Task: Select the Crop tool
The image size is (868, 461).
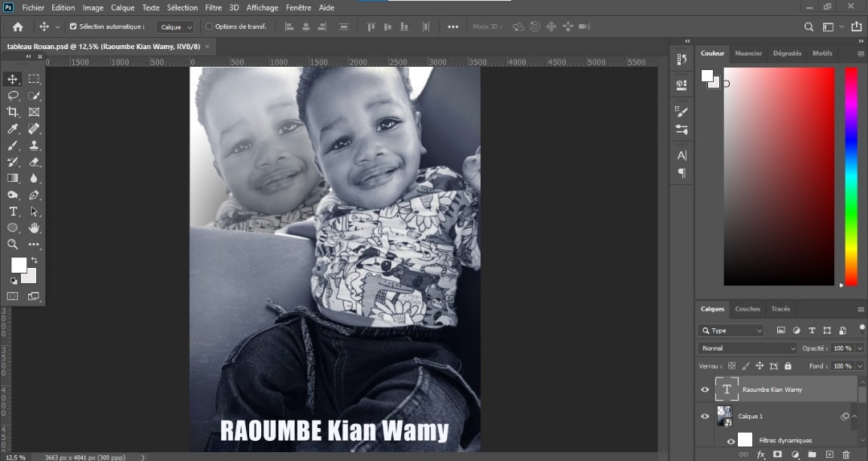Action: pos(13,112)
